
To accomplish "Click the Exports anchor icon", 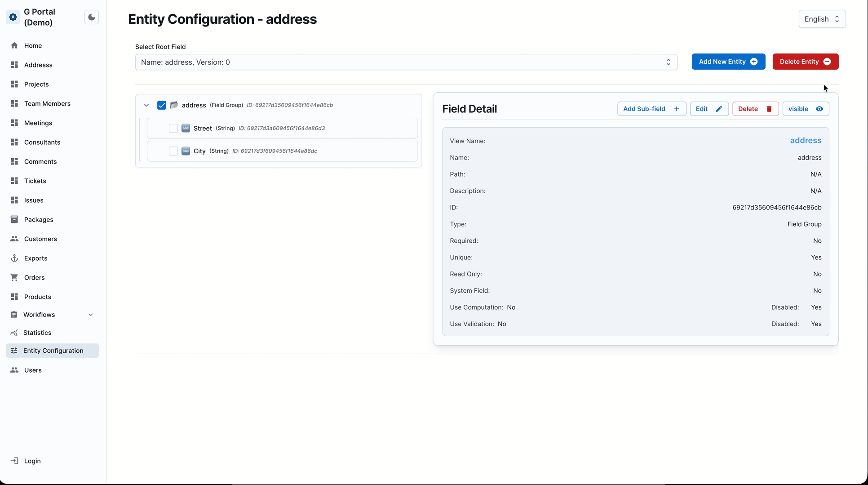I will [14, 258].
